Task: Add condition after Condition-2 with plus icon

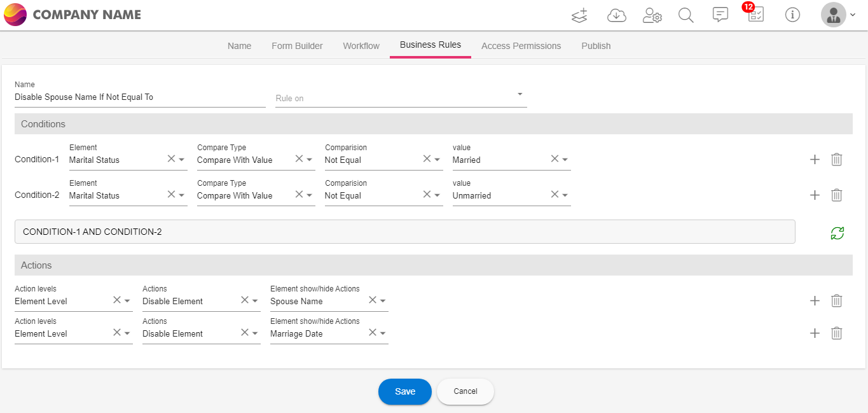Action: (x=815, y=195)
